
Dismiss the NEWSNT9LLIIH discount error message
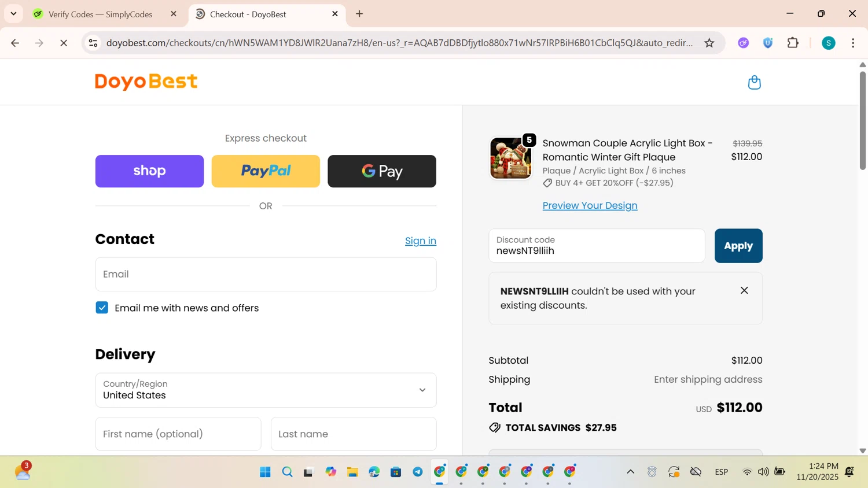pyautogui.click(x=744, y=290)
